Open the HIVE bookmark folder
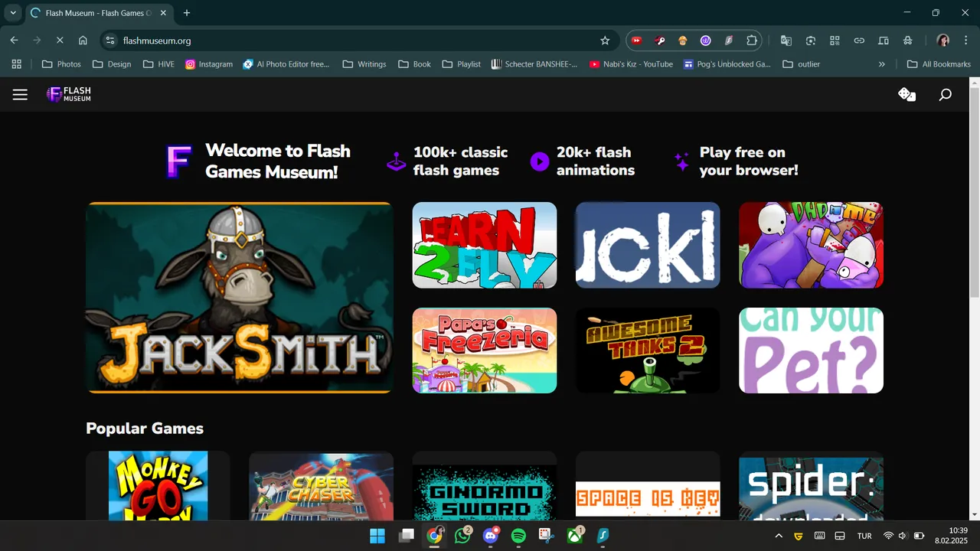980x551 pixels. coord(159,64)
